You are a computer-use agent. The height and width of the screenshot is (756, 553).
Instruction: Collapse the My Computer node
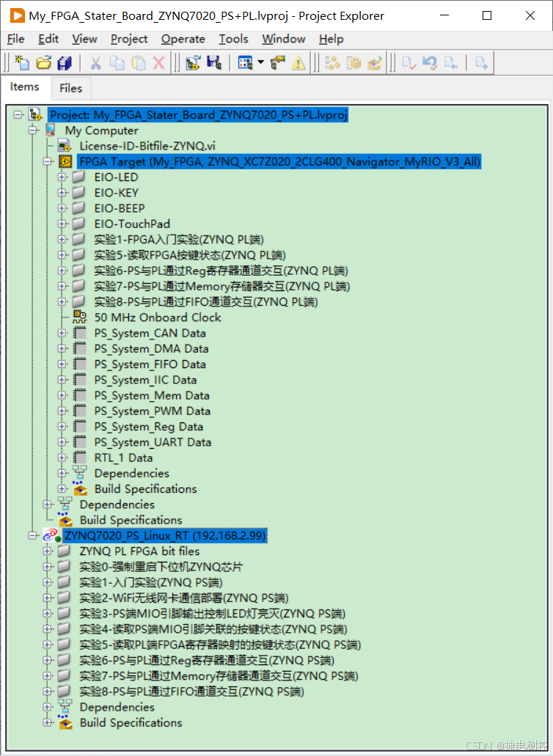tap(33, 131)
